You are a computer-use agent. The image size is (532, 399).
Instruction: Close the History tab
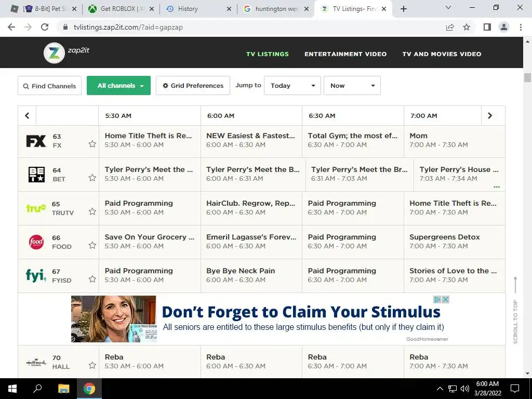[229, 9]
